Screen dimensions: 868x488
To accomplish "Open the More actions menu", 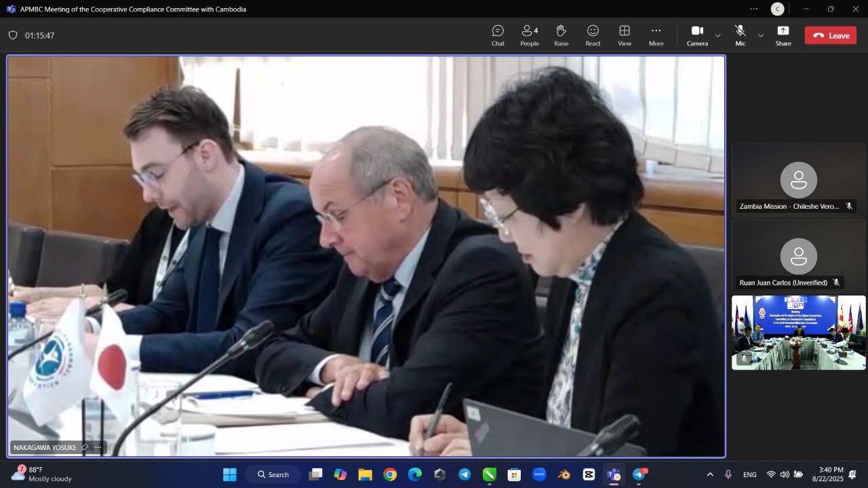I will (x=656, y=35).
